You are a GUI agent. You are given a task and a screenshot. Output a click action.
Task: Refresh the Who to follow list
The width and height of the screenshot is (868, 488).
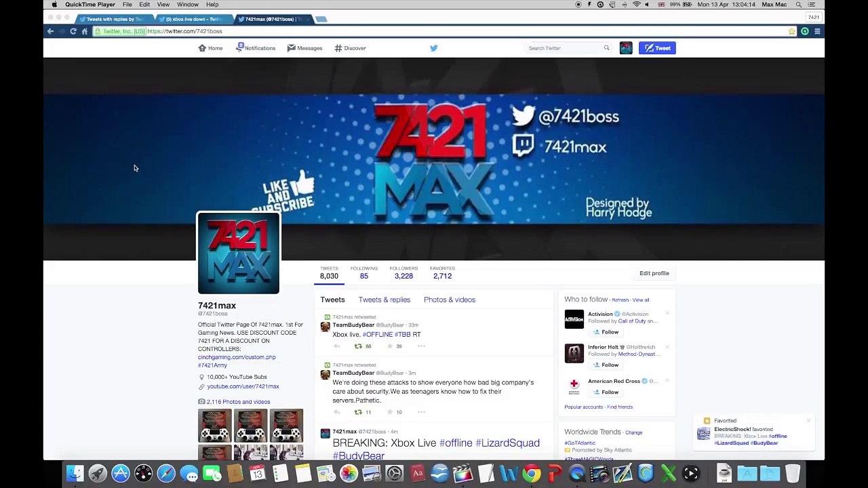pyautogui.click(x=620, y=300)
